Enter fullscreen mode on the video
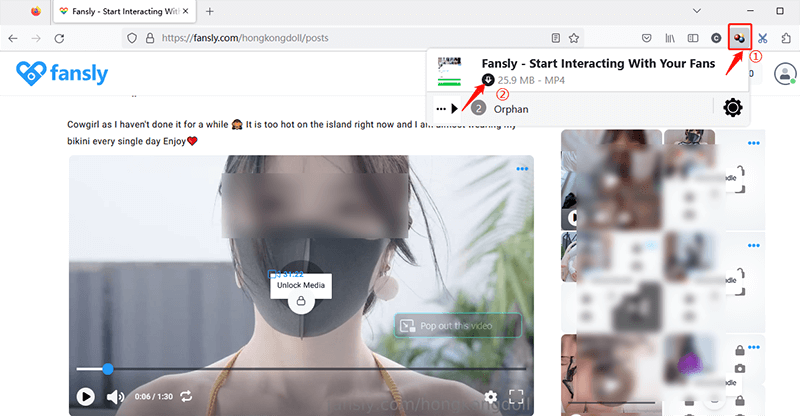This screenshot has height=416, width=800. point(516,396)
